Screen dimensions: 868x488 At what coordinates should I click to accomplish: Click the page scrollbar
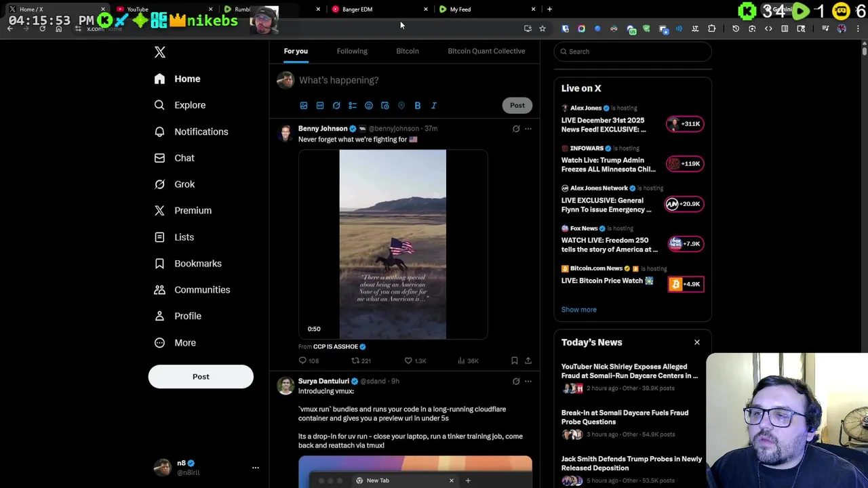(864, 50)
